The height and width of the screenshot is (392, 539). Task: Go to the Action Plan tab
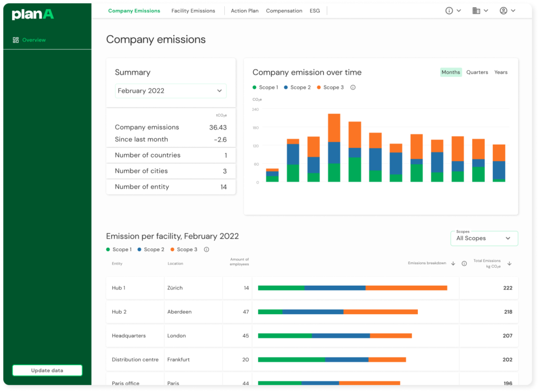tap(244, 11)
